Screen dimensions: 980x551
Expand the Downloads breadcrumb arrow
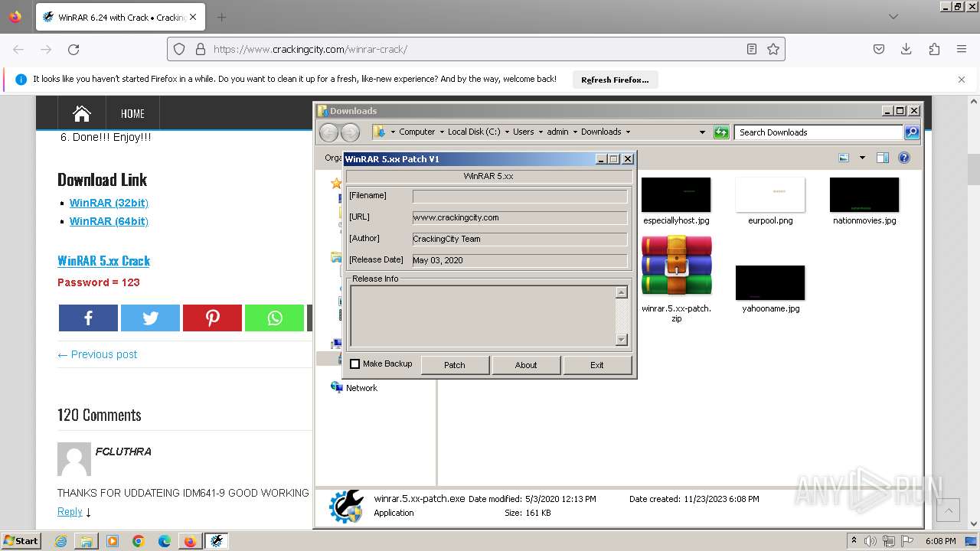pos(628,132)
